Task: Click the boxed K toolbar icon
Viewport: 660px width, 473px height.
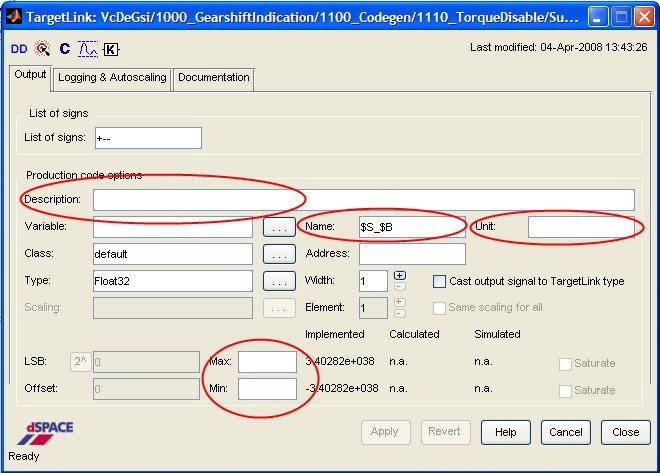Action: point(111,48)
